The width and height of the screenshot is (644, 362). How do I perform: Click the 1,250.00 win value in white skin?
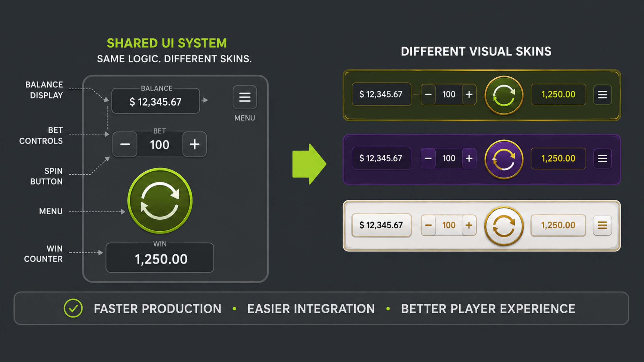558,225
